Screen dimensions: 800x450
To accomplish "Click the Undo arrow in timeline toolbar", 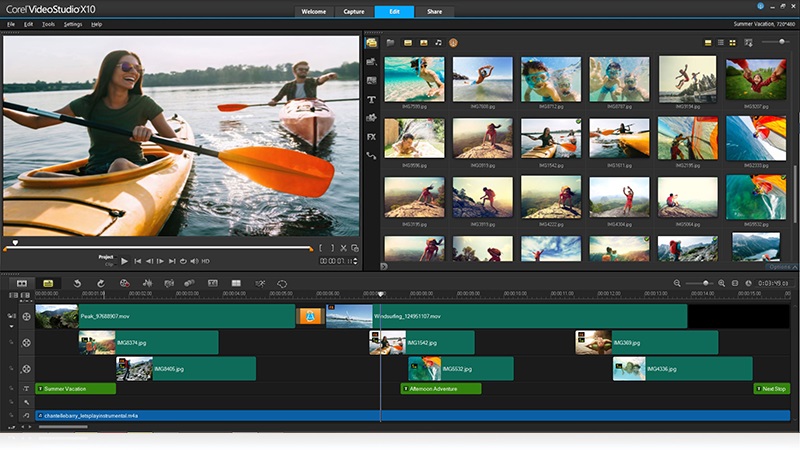I will 77,283.
